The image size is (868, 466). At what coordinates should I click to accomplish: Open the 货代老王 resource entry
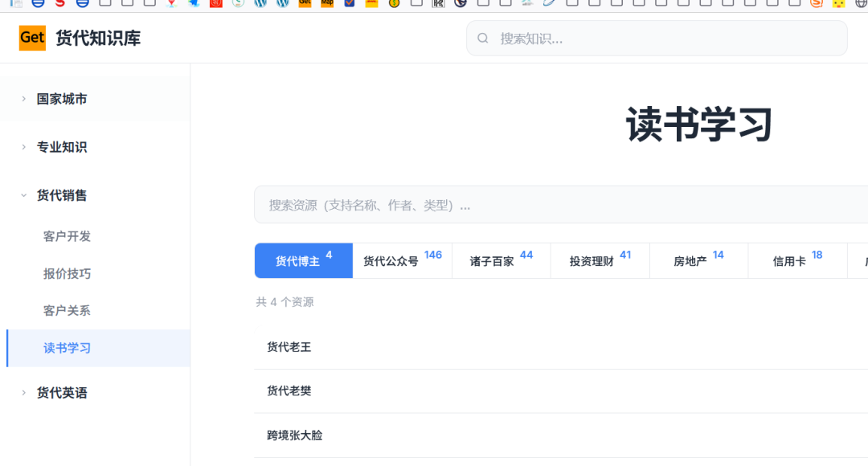288,347
